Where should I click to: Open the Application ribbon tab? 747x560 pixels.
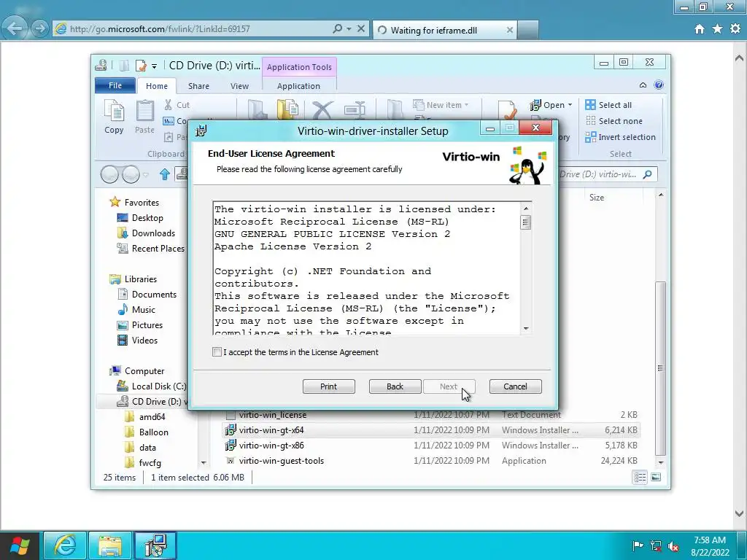(x=298, y=86)
